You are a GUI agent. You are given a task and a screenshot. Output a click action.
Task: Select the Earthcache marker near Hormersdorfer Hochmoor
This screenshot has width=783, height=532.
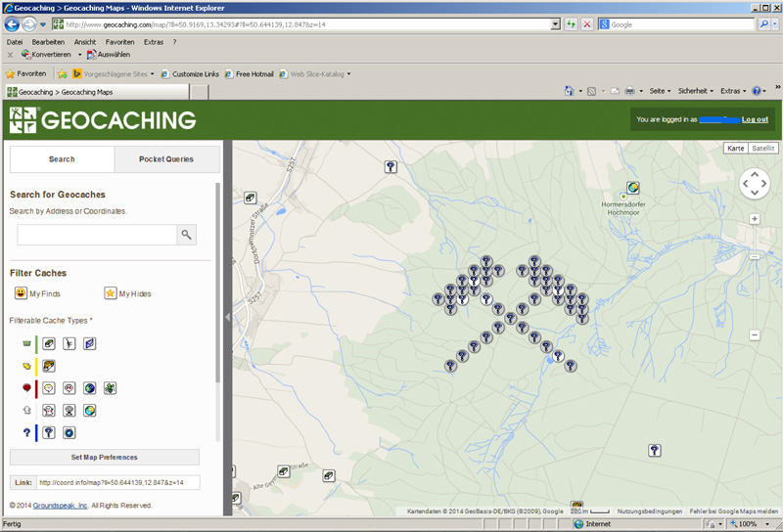click(633, 188)
